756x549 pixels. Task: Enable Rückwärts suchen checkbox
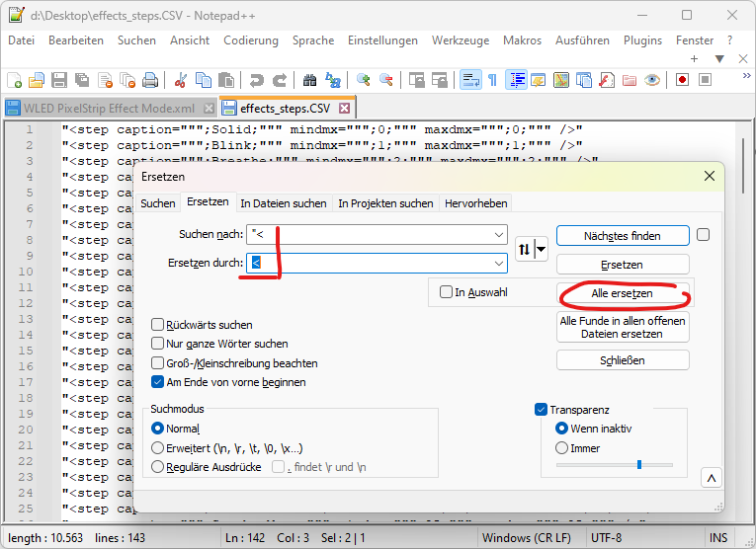[x=157, y=324]
